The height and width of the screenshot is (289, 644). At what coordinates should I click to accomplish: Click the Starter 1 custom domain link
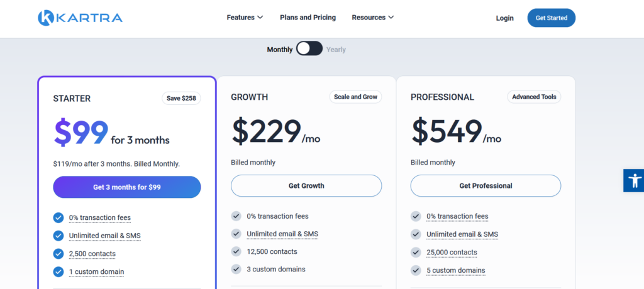[96, 272]
